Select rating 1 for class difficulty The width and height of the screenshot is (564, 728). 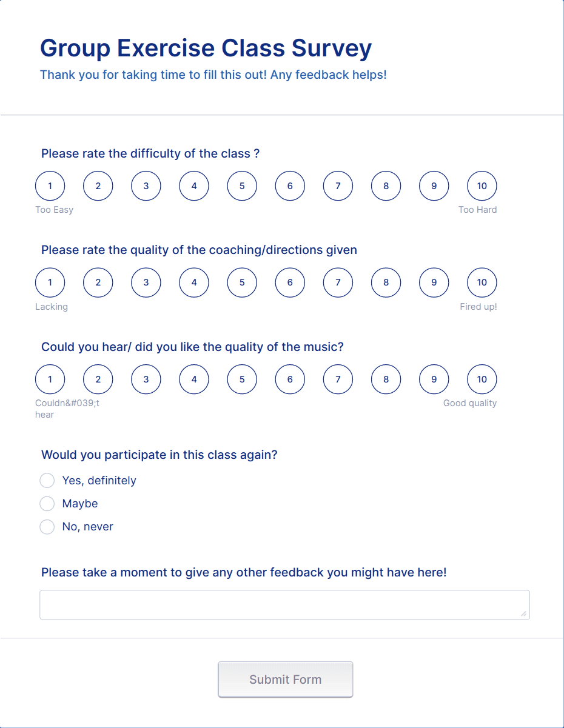point(50,186)
